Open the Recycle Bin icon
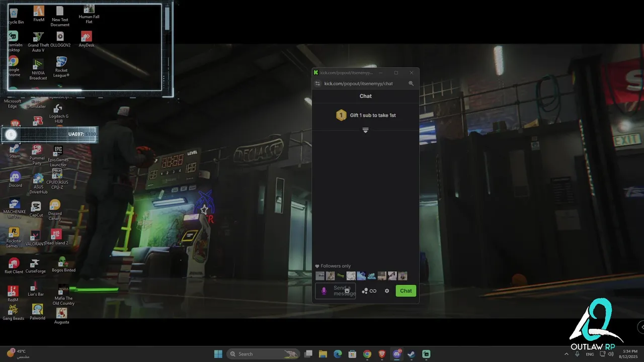This screenshot has height=362, width=644. click(14, 16)
